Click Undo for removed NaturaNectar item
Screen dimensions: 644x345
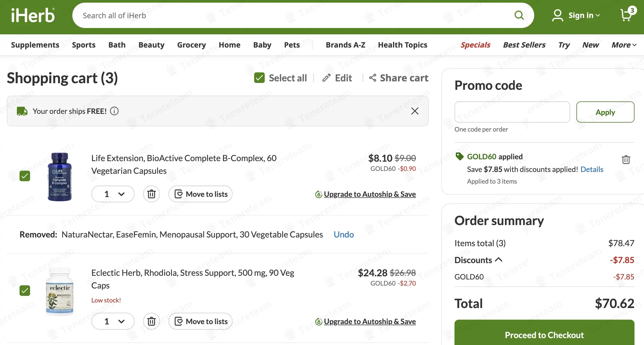[x=343, y=235]
